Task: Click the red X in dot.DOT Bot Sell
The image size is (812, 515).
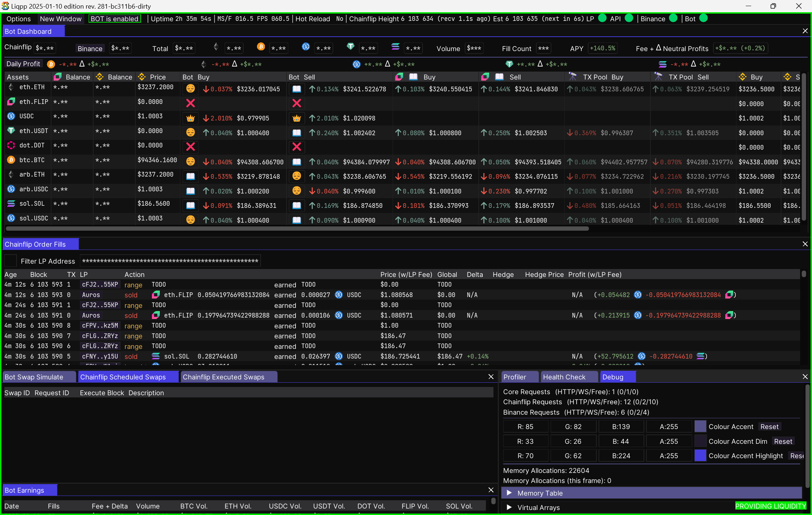Action: [x=297, y=147]
